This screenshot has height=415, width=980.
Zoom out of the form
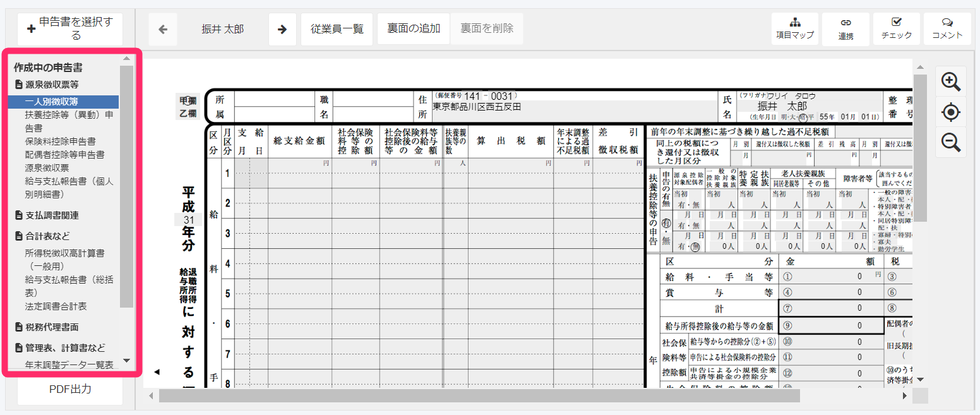pos(950,142)
